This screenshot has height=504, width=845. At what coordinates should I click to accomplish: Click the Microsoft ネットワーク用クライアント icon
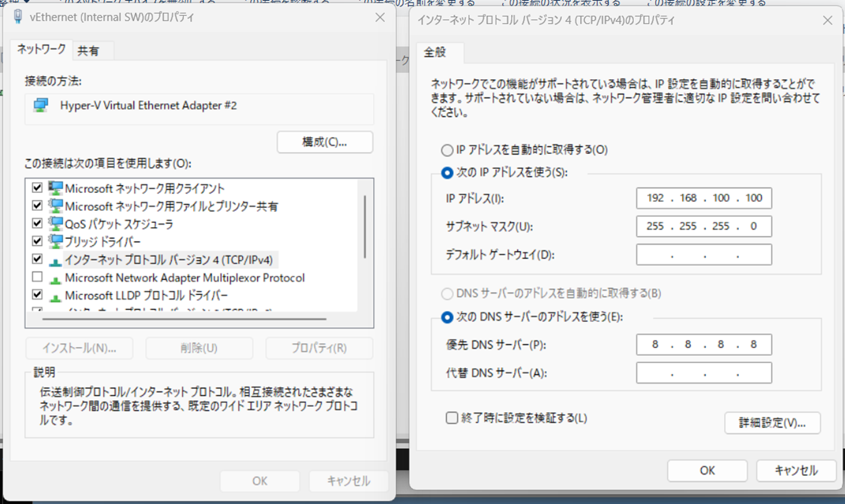pos(55,188)
